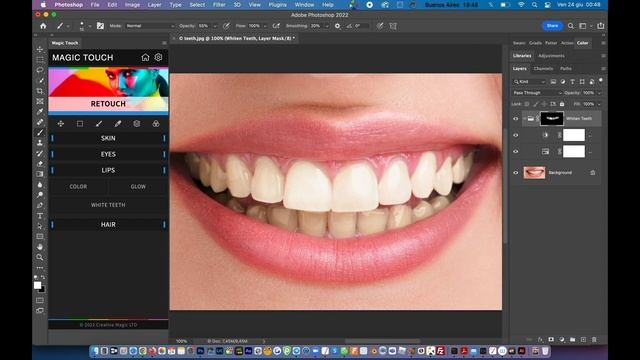Click the Magic Touch home icon

(145, 58)
